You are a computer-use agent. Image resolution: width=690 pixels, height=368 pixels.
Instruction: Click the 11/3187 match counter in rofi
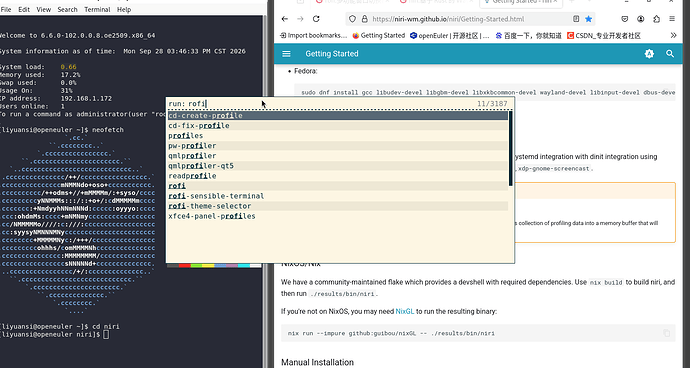[x=492, y=103]
